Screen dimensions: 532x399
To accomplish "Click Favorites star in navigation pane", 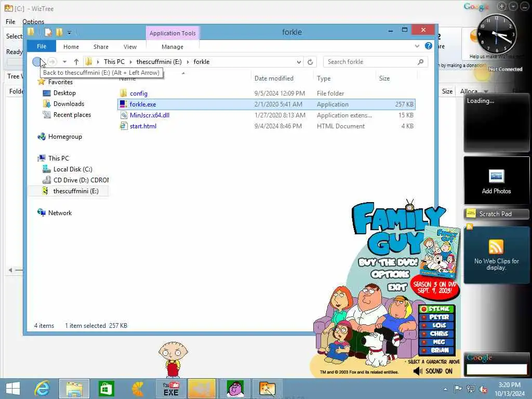I will pos(42,82).
